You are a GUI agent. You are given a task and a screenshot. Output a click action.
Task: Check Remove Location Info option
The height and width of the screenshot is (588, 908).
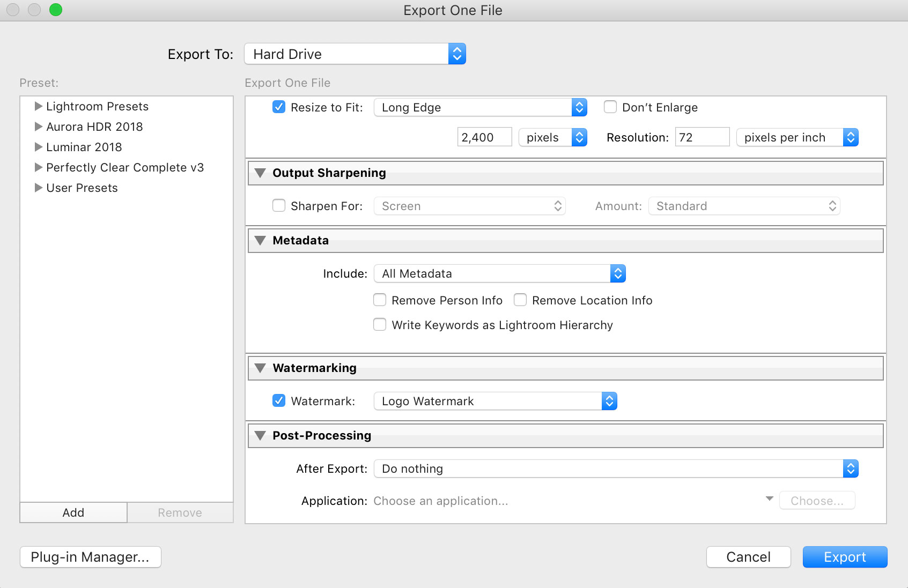(520, 300)
